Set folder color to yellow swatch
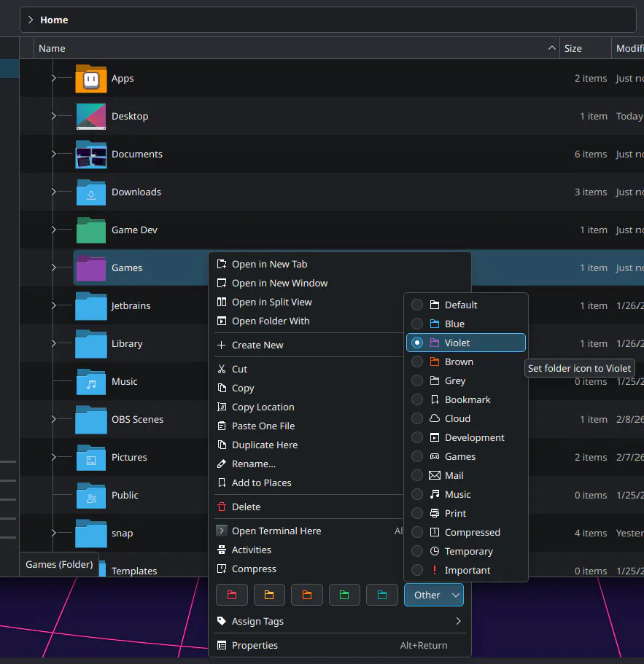This screenshot has width=644, height=664. coord(269,595)
